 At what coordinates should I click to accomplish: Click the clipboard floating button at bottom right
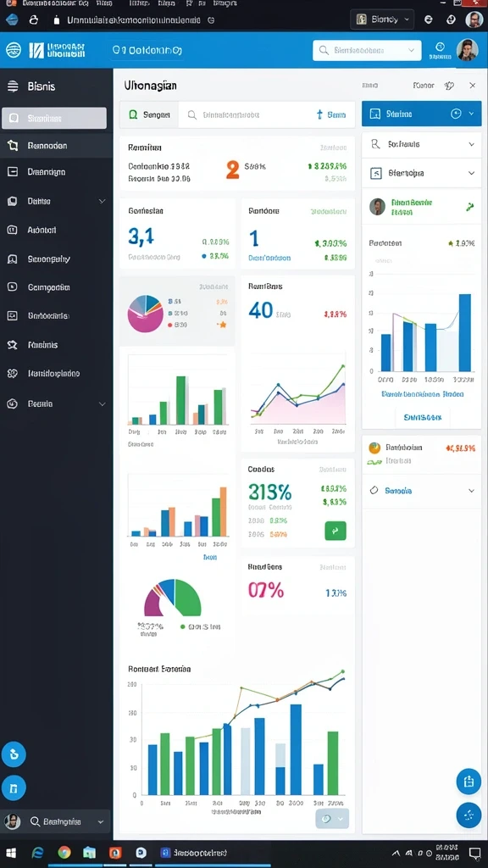click(468, 781)
